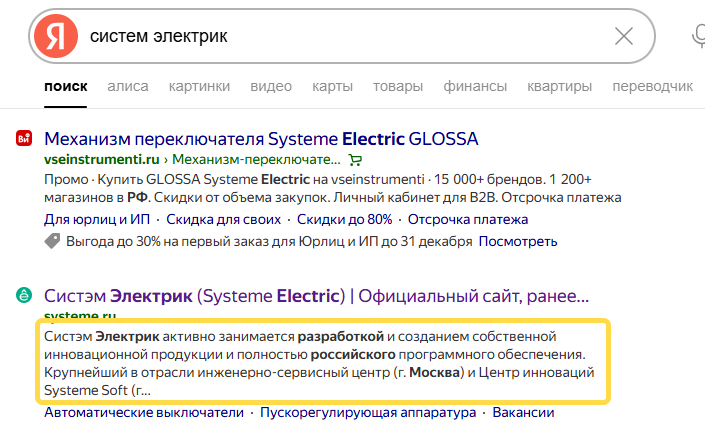Open the Автоматические выключатели sitelink

pyautogui.click(x=144, y=412)
